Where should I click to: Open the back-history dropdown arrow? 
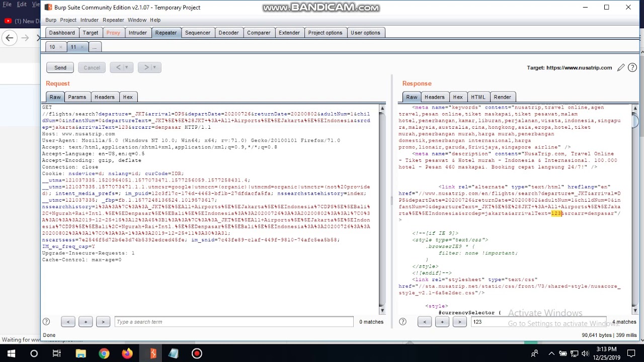[128, 67]
